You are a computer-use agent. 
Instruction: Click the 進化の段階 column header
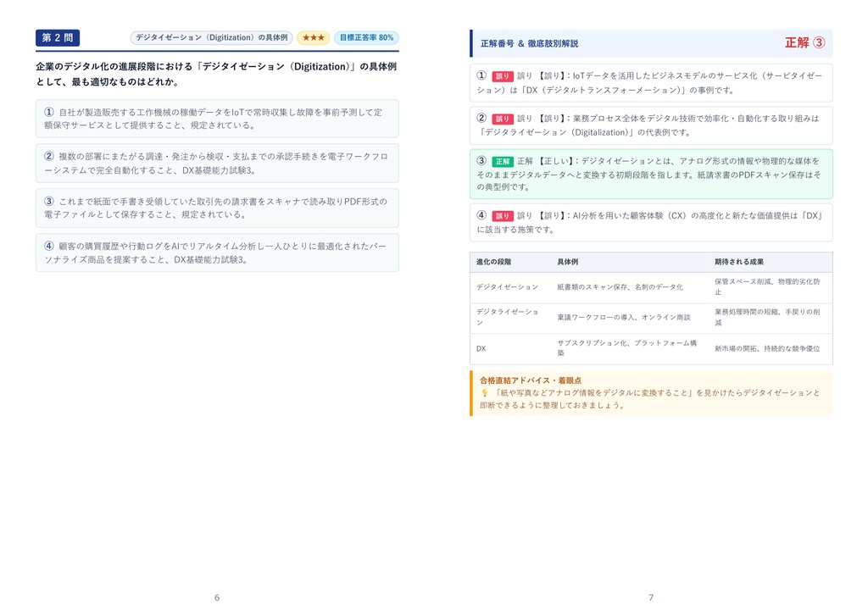(494, 262)
